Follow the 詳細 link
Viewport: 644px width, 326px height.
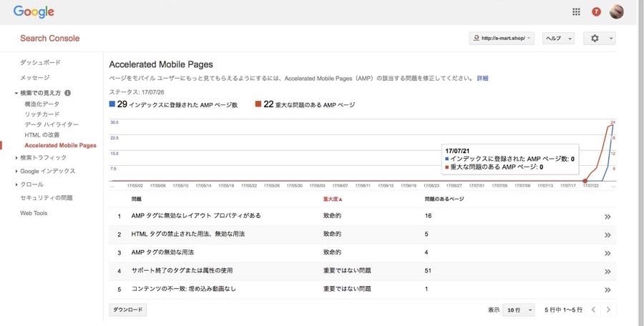pyautogui.click(x=482, y=78)
